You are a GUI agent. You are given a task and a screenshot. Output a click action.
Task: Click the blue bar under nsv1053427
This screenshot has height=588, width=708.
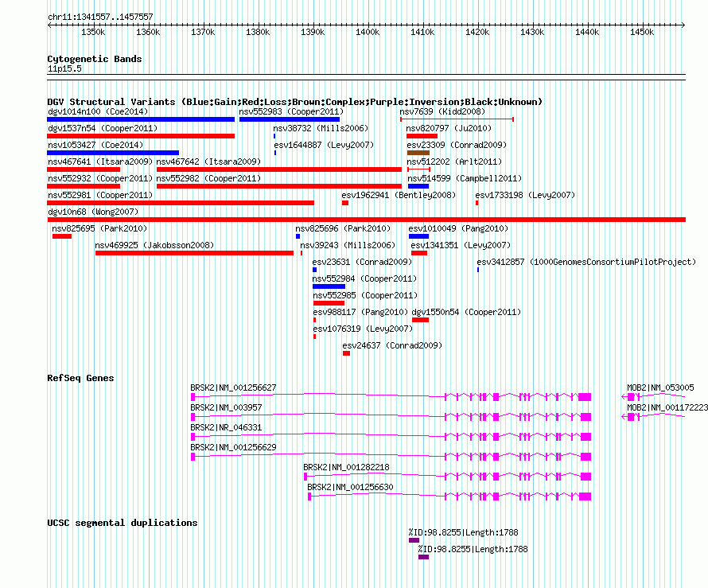(x=113, y=153)
